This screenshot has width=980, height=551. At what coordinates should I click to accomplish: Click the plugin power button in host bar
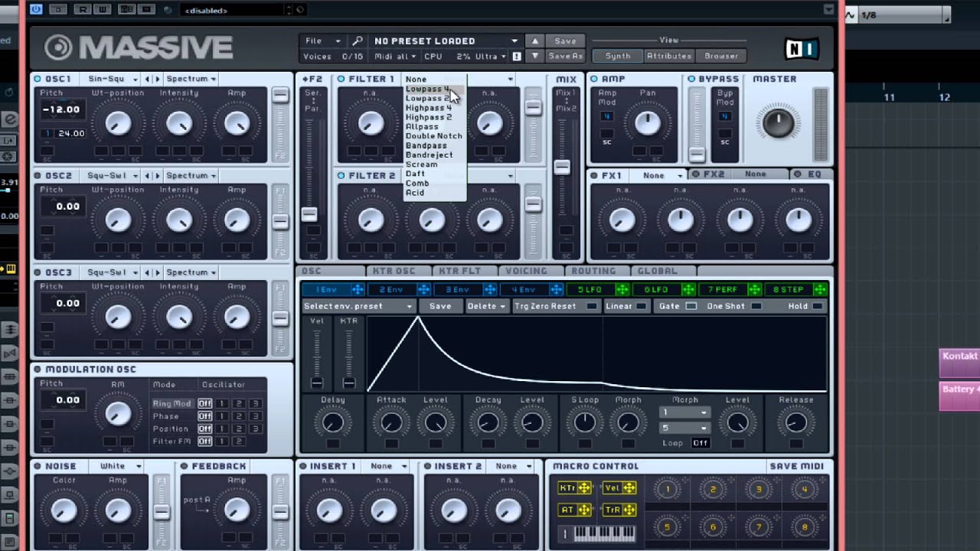click(36, 10)
